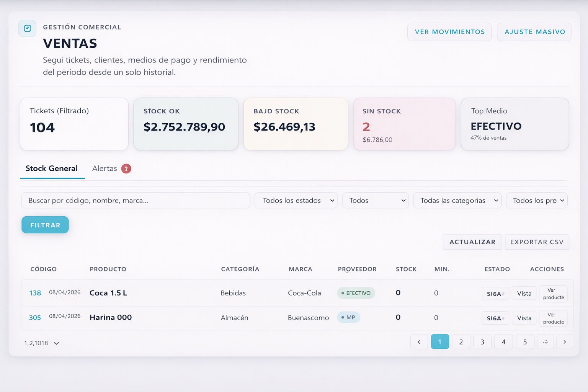Viewport: 588px width, 392px height.
Task: Sort by the Min. column header
Action: click(x=442, y=269)
